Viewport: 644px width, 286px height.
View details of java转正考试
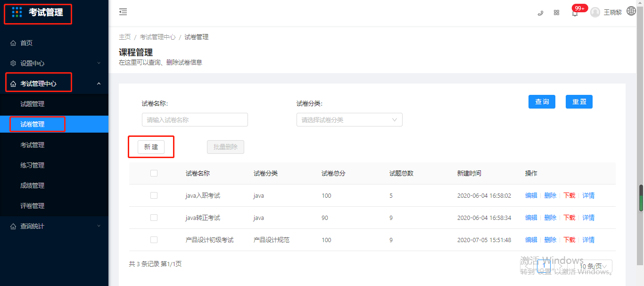point(588,218)
